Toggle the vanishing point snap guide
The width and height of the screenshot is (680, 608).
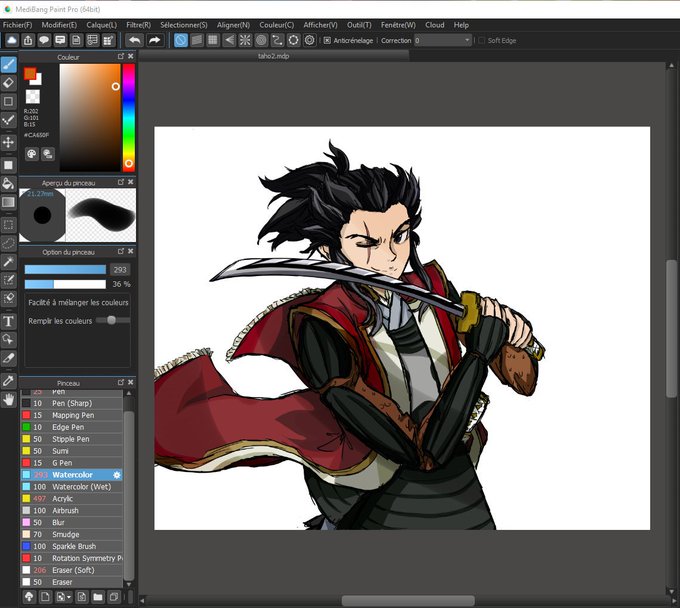(x=229, y=40)
